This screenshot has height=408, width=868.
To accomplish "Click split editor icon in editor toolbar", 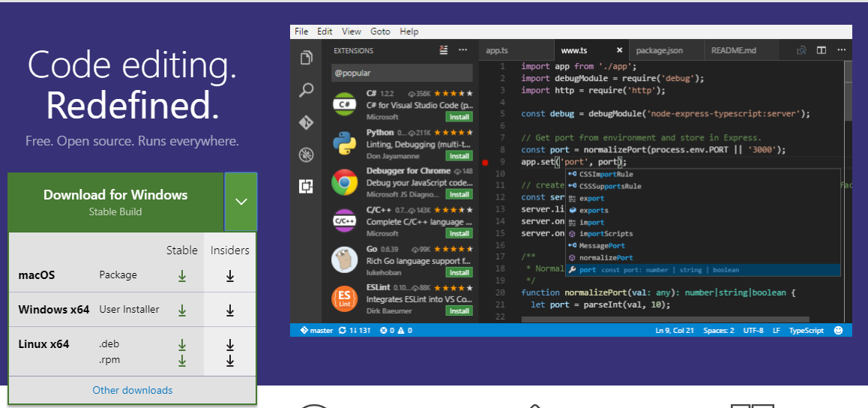I will point(822,50).
